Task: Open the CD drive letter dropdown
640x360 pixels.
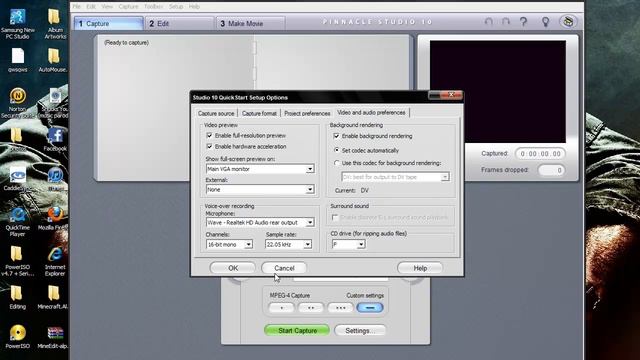Action: coord(348,244)
